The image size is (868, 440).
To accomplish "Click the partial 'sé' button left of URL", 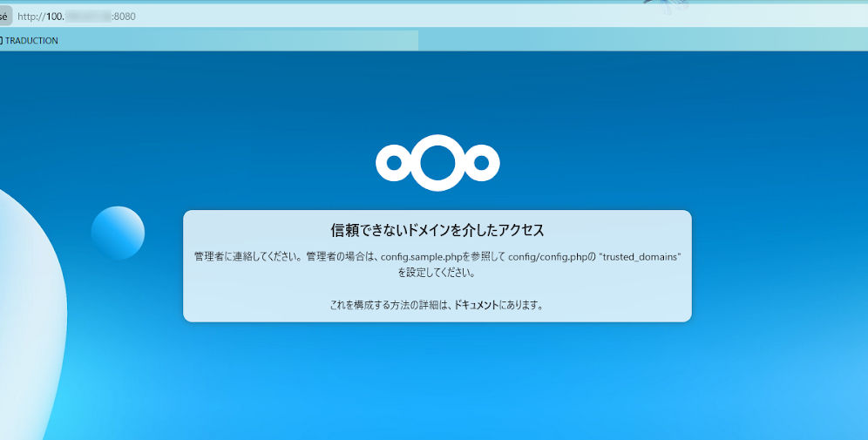I will click(3, 17).
